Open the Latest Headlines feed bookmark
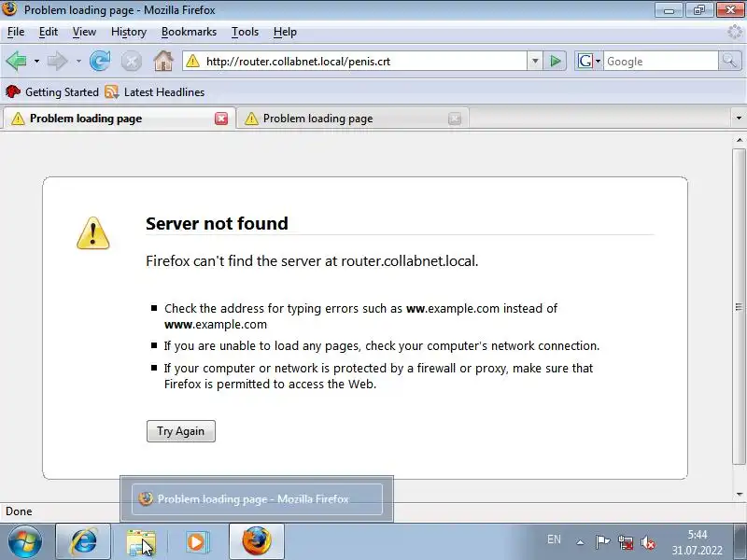The width and height of the screenshot is (747, 560). [x=155, y=91]
